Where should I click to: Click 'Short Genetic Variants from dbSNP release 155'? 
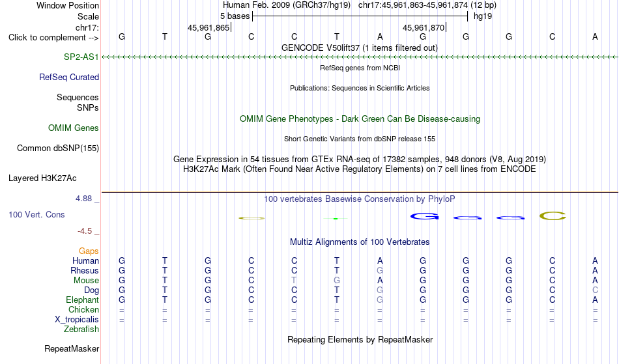pos(360,139)
